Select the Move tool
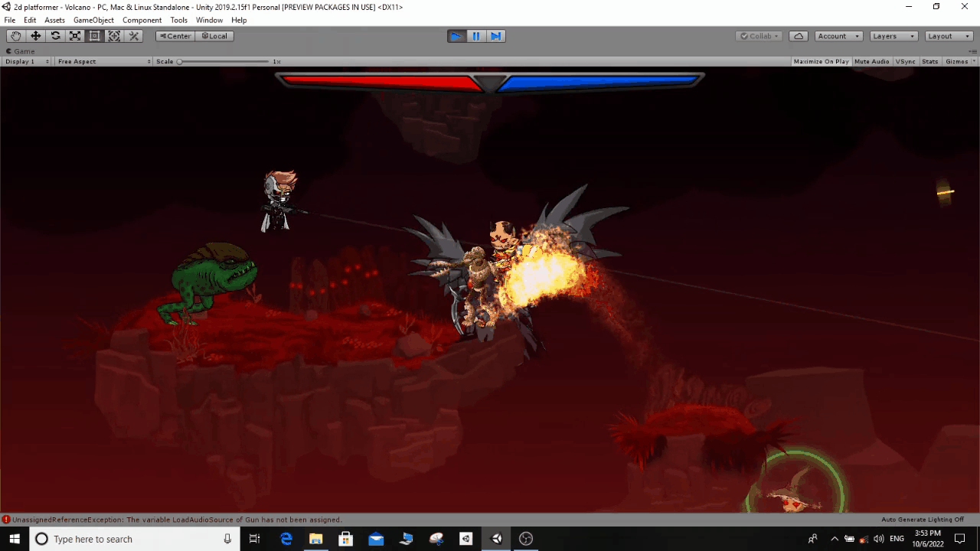 (x=35, y=35)
